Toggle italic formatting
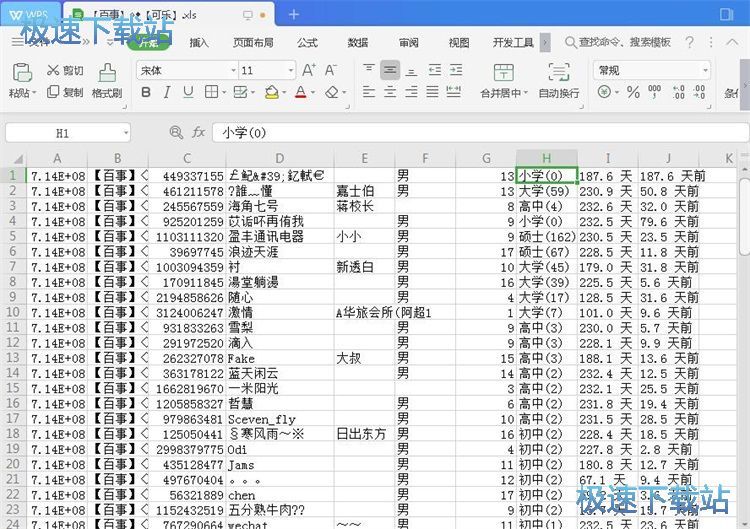 pyautogui.click(x=167, y=92)
